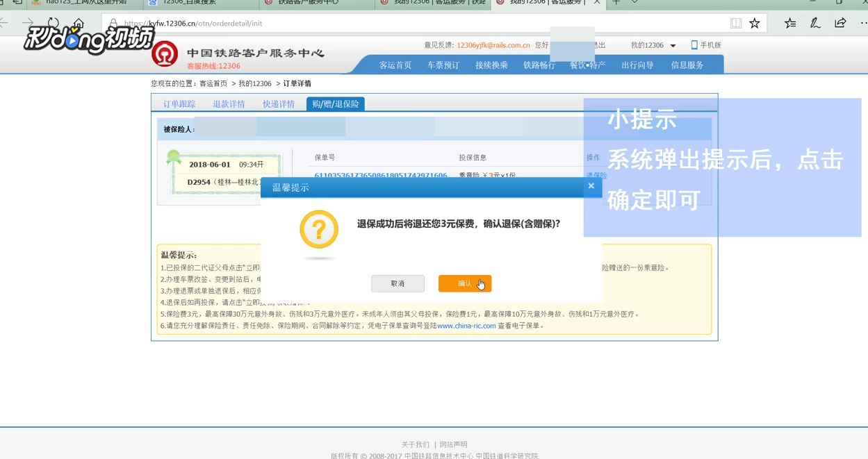Open 餐饮•特产 in navigation bar
The height and width of the screenshot is (459, 868).
pos(588,65)
